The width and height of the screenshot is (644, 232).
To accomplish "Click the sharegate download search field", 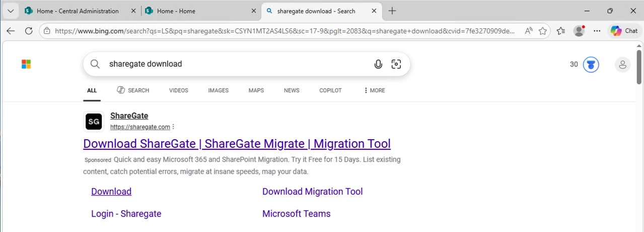I will point(237,64).
